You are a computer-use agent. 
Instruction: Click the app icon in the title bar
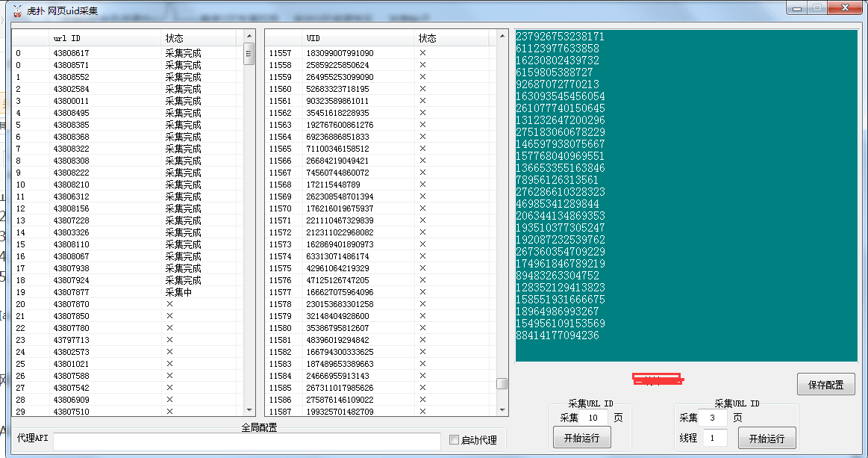(x=18, y=10)
